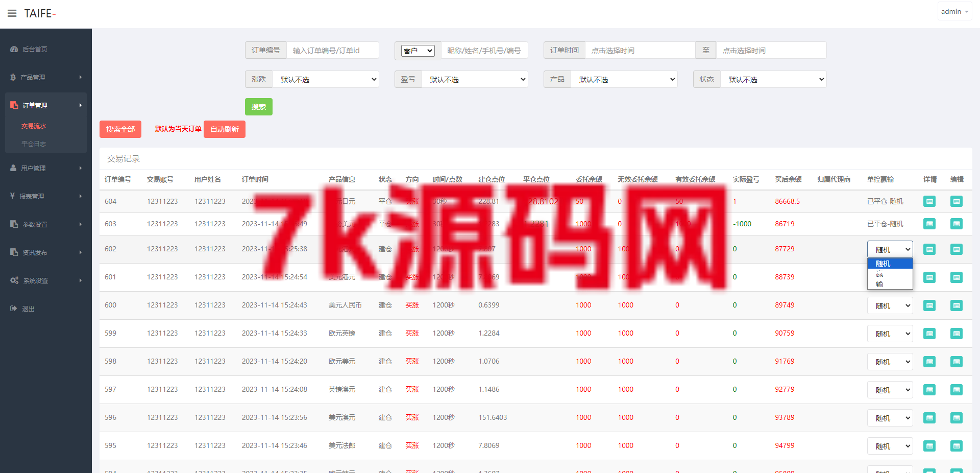View details icon for order 599
The width and height of the screenshot is (980, 473).
coord(929,334)
